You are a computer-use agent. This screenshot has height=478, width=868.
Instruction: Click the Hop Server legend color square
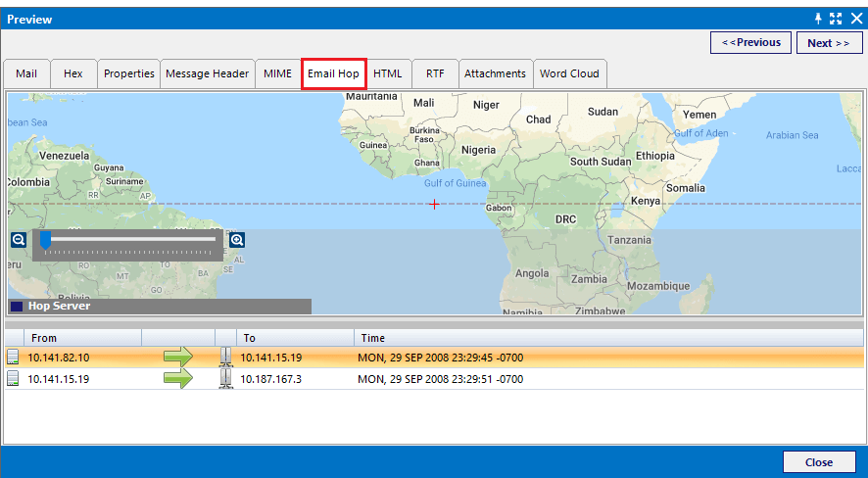click(17, 307)
